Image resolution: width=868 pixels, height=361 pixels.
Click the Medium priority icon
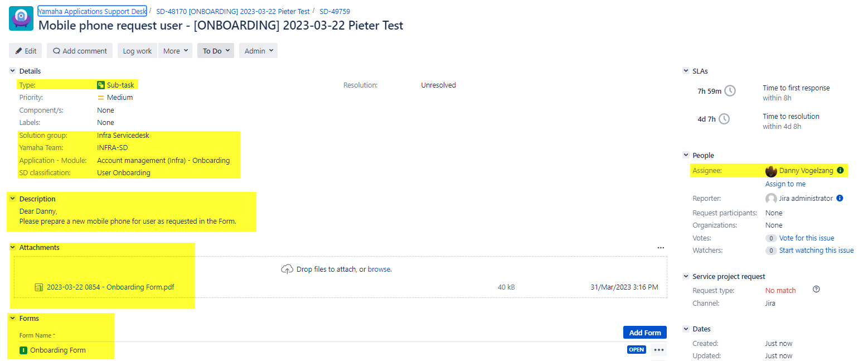pos(101,98)
